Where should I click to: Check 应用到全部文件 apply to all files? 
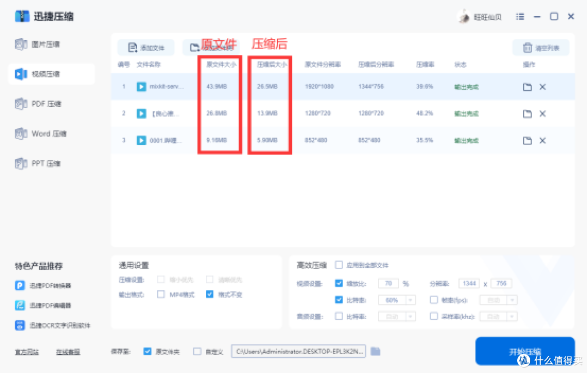pyautogui.click(x=339, y=265)
